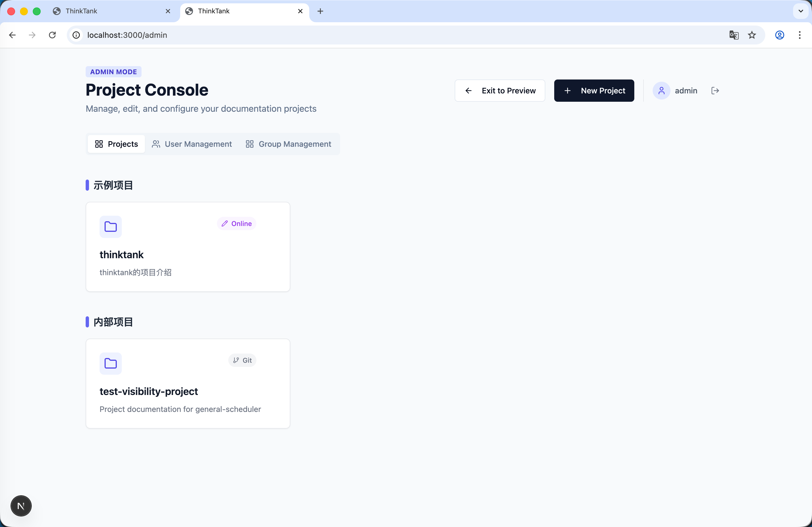This screenshot has width=812, height=527.
Task: Click the test-visibility-project folder icon
Action: (111, 363)
